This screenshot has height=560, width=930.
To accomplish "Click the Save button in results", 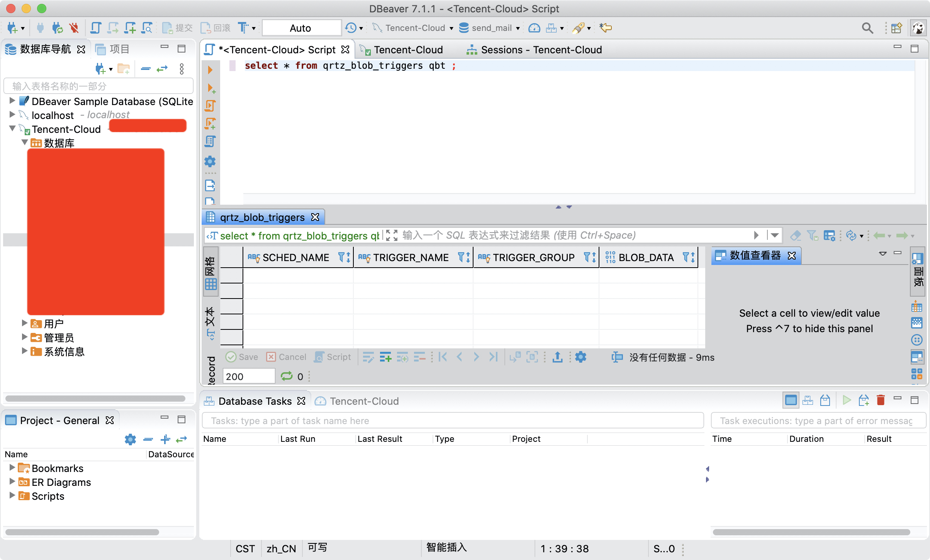I will tap(242, 357).
